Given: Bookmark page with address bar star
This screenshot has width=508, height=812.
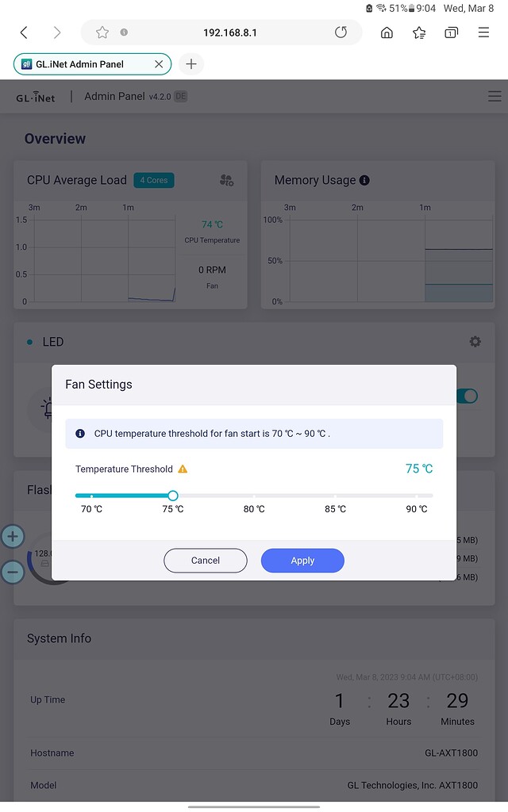Looking at the screenshot, I should pyautogui.click(x=102, y=33).
